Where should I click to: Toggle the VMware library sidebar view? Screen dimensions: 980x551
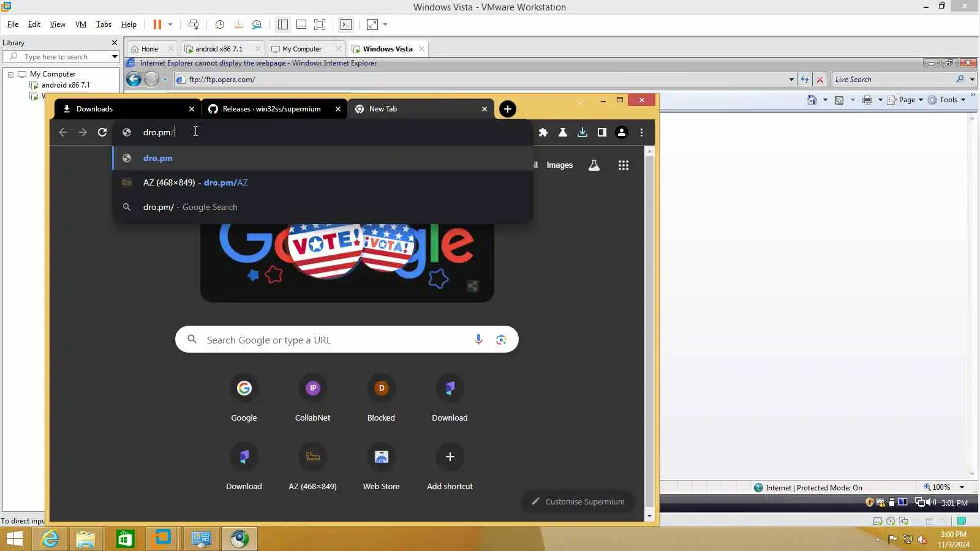click(282, 24)
